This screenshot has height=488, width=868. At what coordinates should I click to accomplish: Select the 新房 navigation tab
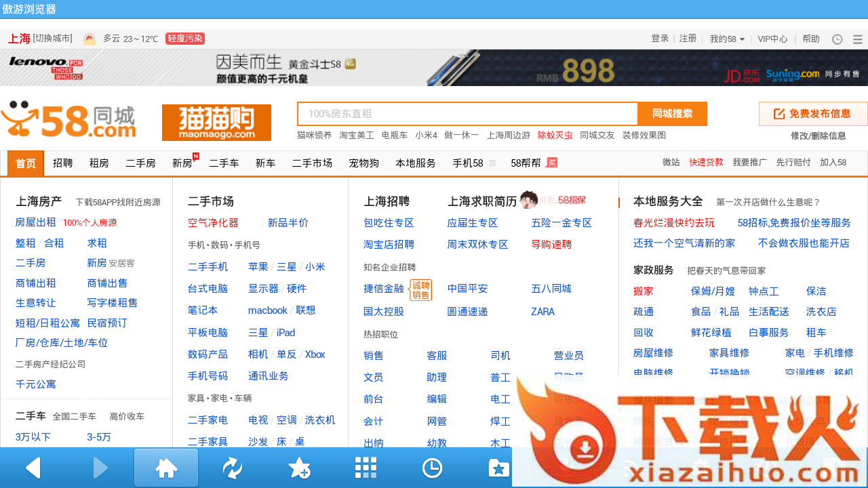pyautogui.click(x=182, y=163)
